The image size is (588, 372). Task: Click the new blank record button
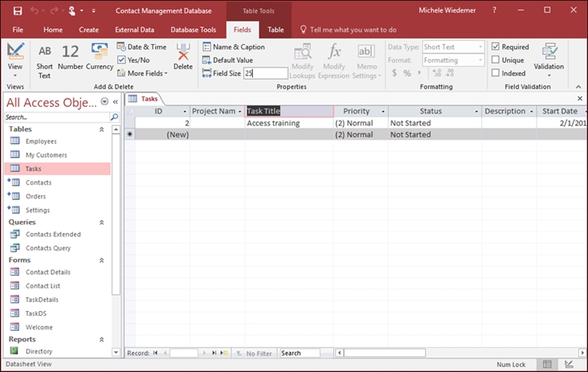pyautogui.click(x=224, y=353)
